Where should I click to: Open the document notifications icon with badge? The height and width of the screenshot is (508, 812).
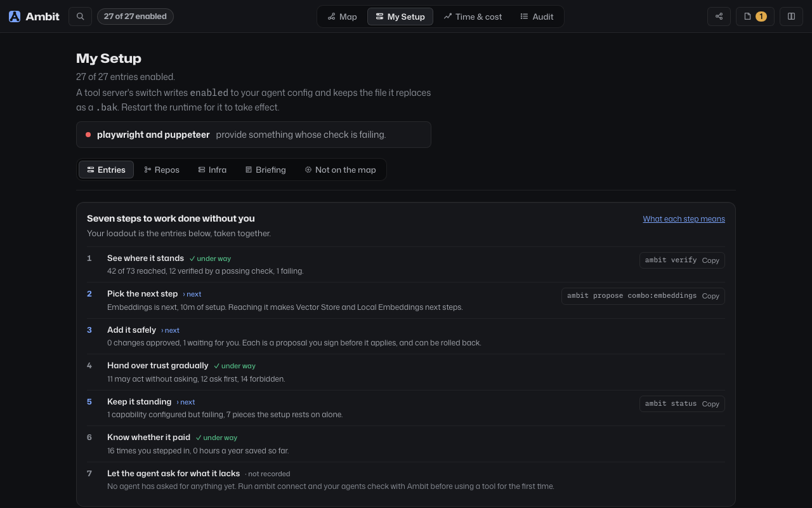click(x=755, y=17)
